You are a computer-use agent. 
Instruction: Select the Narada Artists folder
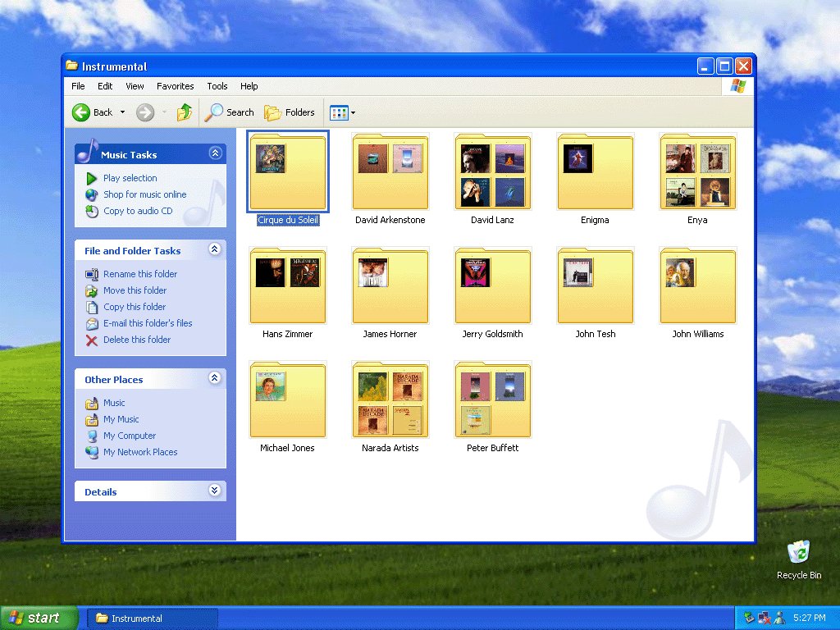pyautogui.click(x=390, y=407)
